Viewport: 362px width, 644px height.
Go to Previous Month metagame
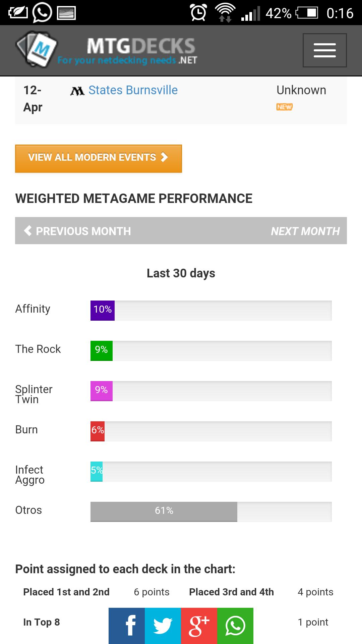(77, 231)
